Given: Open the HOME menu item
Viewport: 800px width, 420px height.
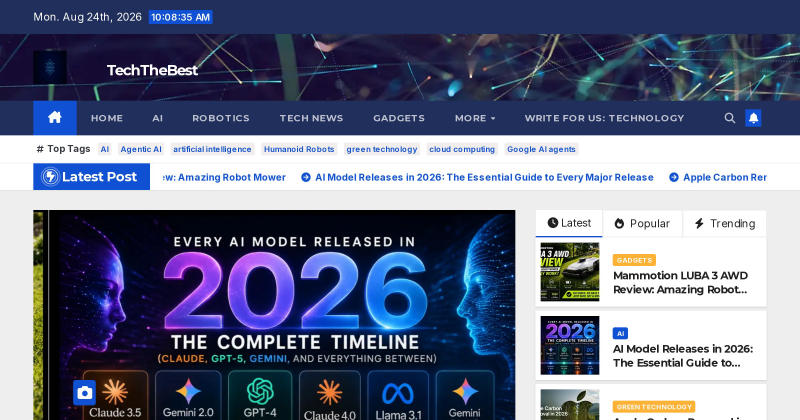Looking at the screenshot, I should [x=107, y=118].
